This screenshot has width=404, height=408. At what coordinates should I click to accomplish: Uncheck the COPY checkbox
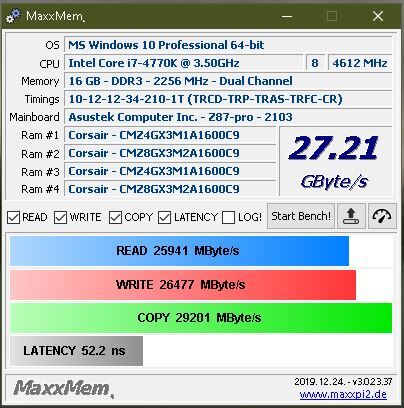pyautogui.click(x=115, y=217)
